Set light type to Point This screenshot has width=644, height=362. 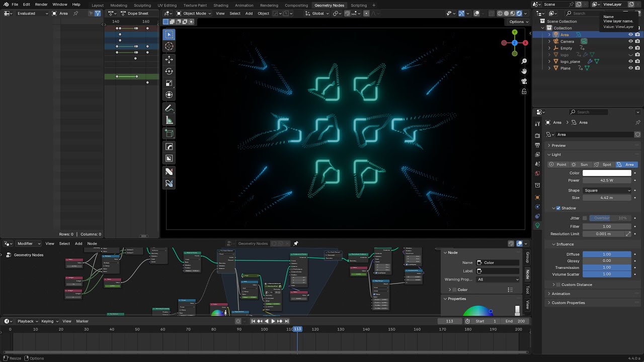[557, 164]
